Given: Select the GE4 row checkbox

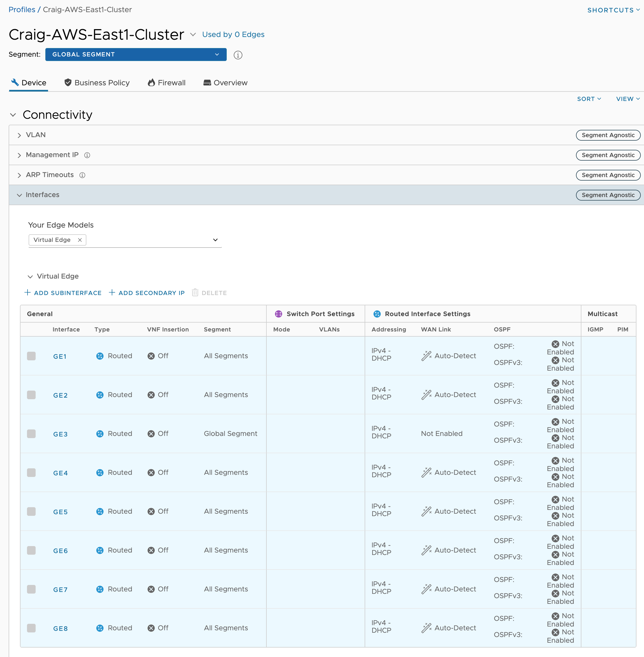Looking at the screenshot, I should pos(31,473).
